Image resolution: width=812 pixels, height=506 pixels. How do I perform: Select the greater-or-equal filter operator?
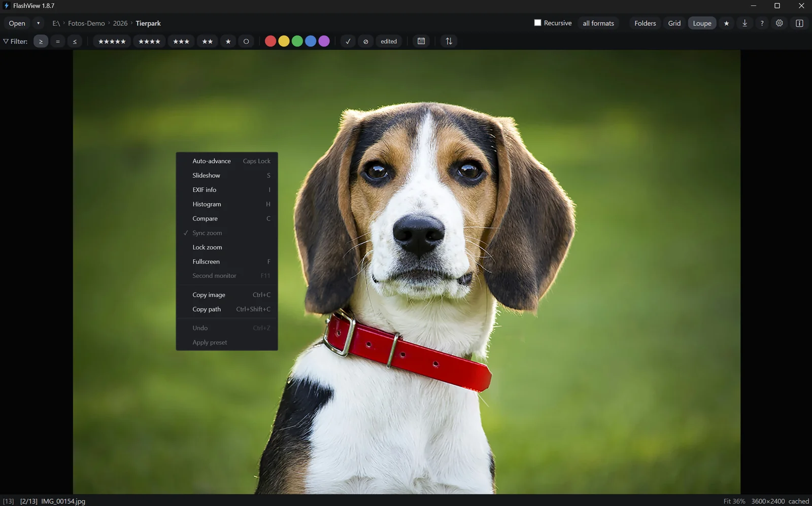pyautogui.click(x=41, y=42)
